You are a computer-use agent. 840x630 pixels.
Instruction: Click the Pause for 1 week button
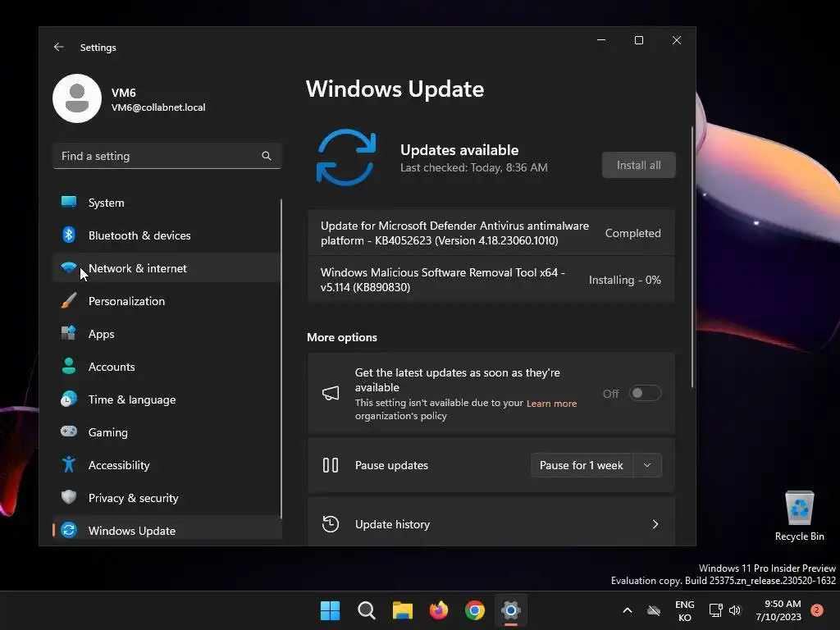pyautogui.click(x=582, y=465)
